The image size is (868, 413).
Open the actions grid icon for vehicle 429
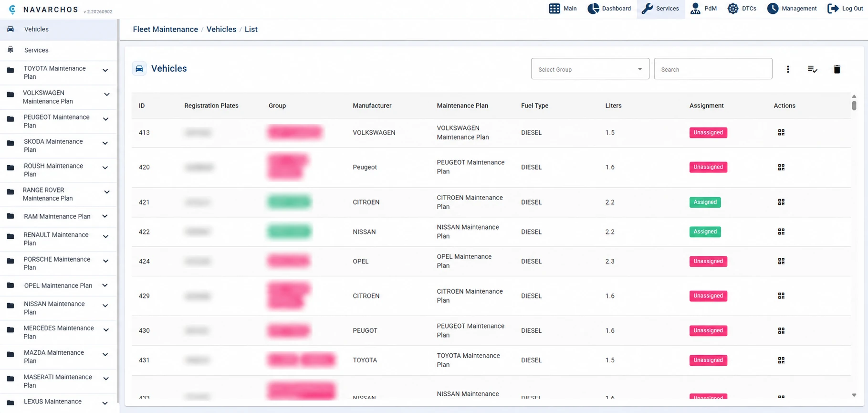pyautogui.click(x=781, y=296)
